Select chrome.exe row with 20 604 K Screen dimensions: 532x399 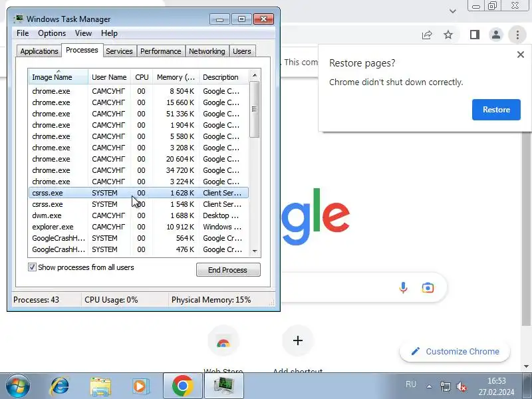point(138,159)
